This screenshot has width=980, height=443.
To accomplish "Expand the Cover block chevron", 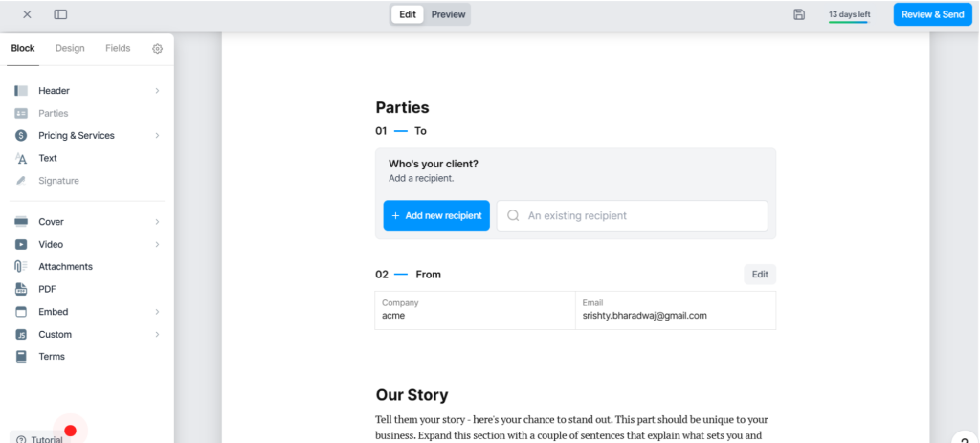I will (x=158, y=222).
